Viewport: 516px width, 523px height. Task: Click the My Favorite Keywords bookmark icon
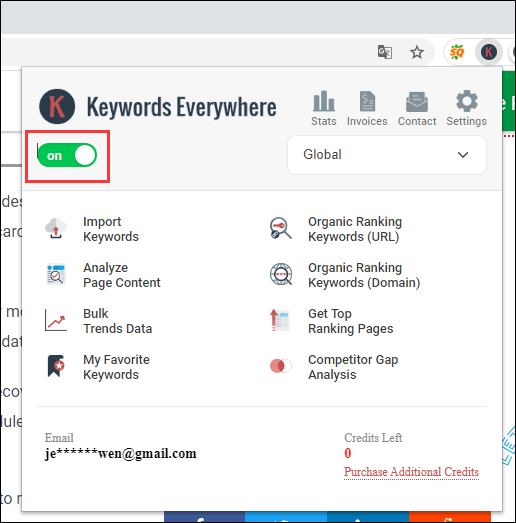56,366
